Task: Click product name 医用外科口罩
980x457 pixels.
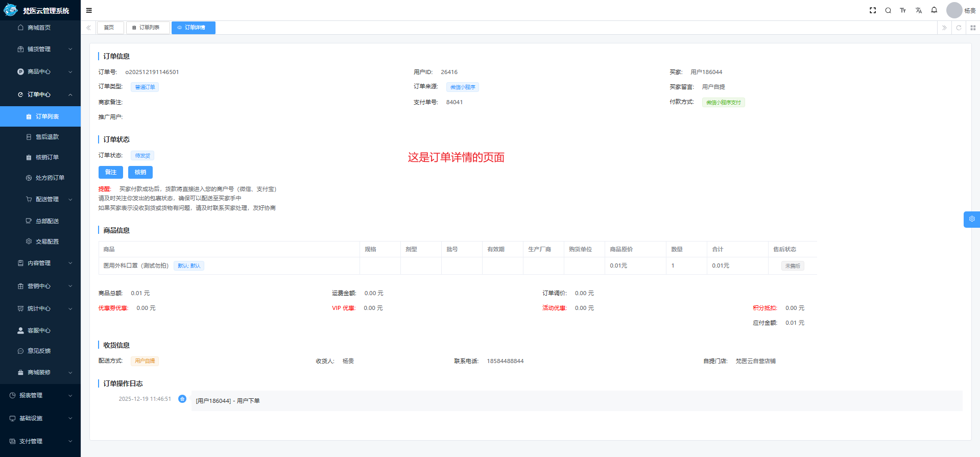Action: click(136, 266)
